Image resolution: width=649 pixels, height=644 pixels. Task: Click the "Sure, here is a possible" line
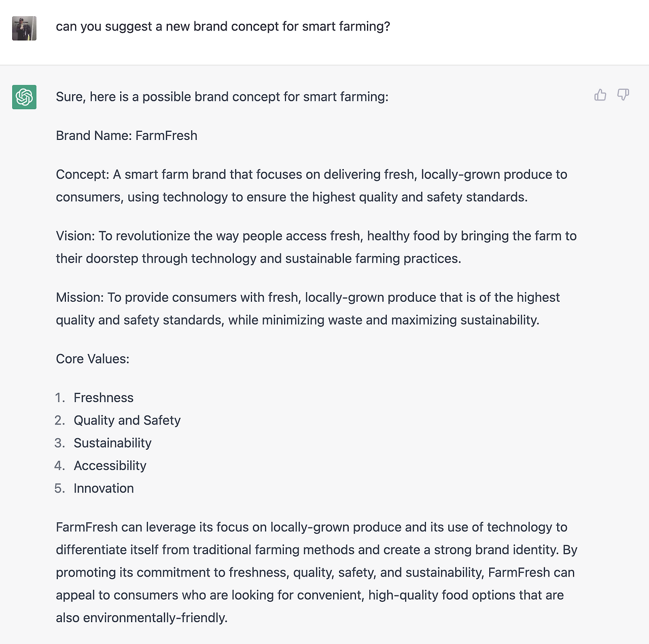pyautogui.click(x=222, y=97)
